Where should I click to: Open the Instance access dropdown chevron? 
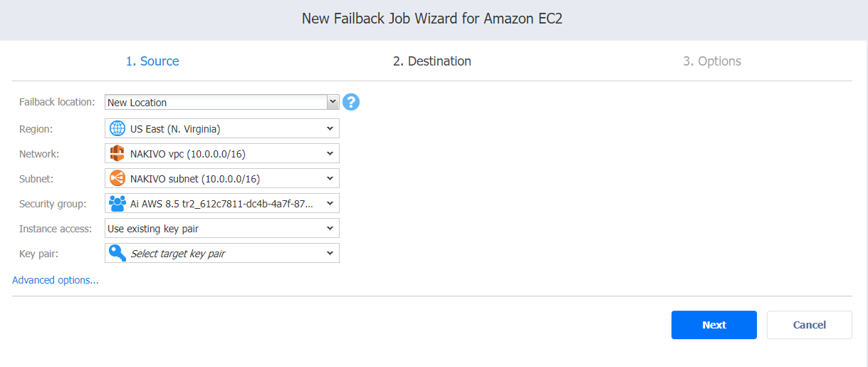pos(330,228)
